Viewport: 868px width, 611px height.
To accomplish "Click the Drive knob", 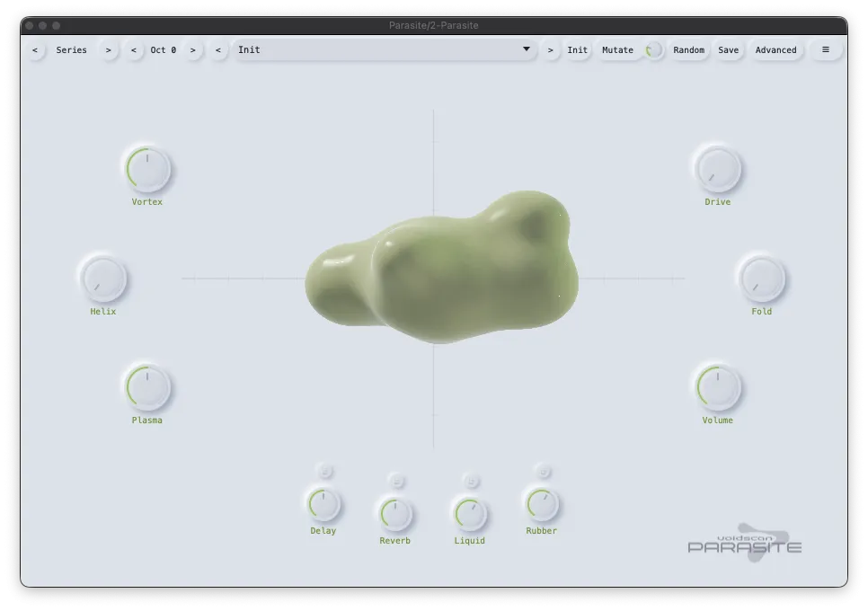I will click(x=717, y=169).
